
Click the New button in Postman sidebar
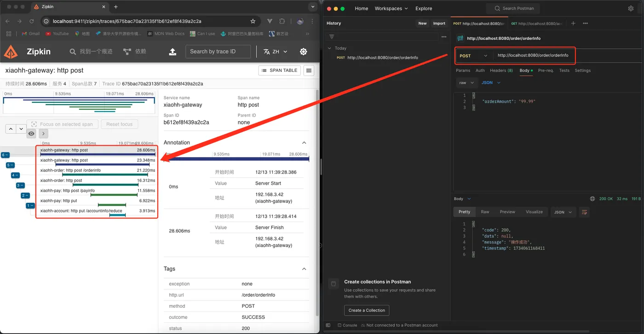click(x=422, y=23)
